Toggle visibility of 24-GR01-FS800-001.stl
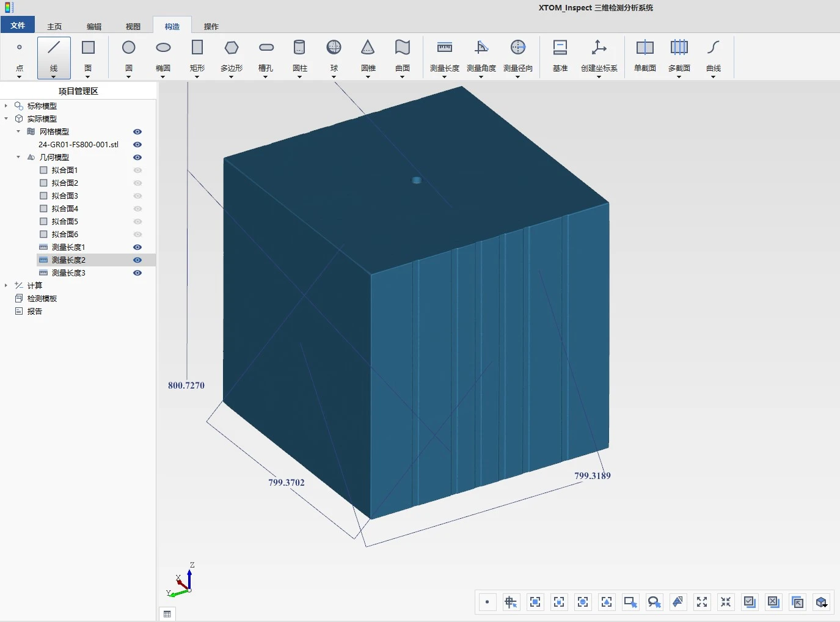Viewport: 840px width, 622px height. [137, 144]
